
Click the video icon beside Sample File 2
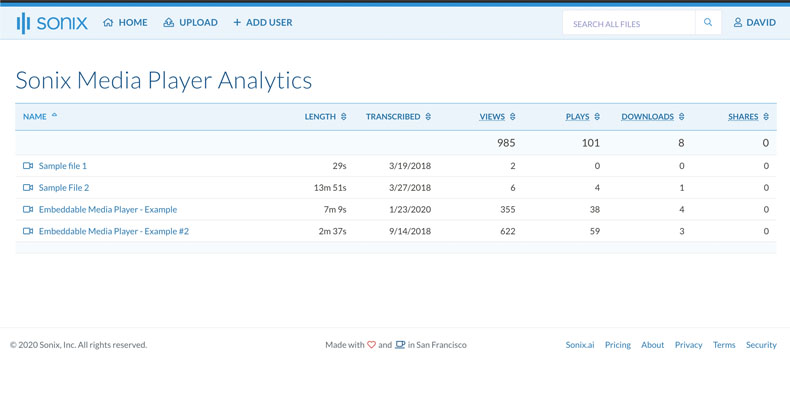(28, 187)
